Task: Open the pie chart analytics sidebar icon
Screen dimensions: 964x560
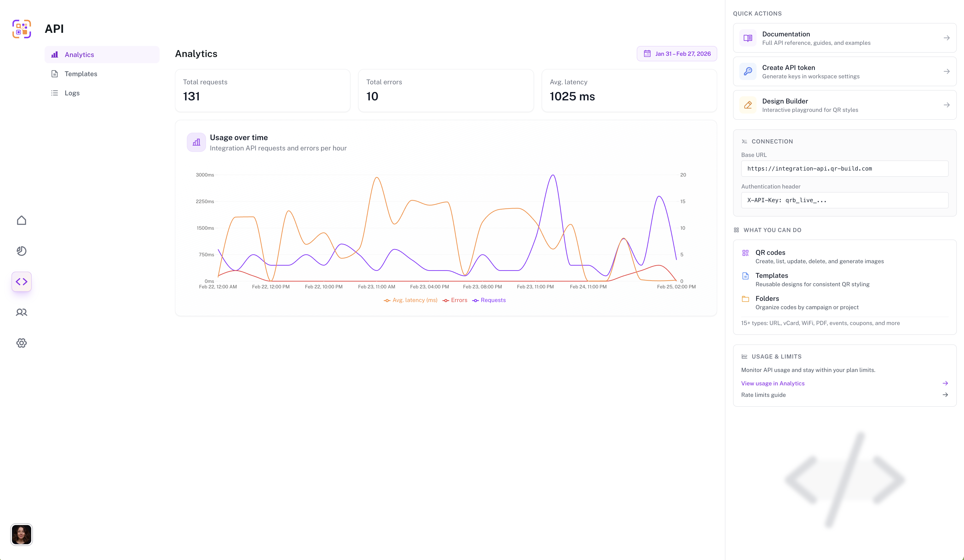Action: 21,251
